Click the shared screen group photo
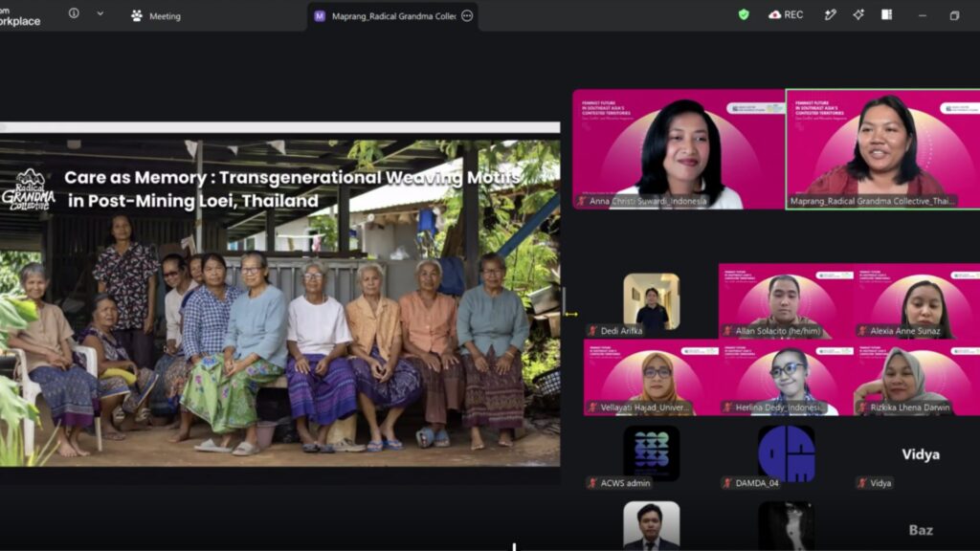 tap(280, 302)
